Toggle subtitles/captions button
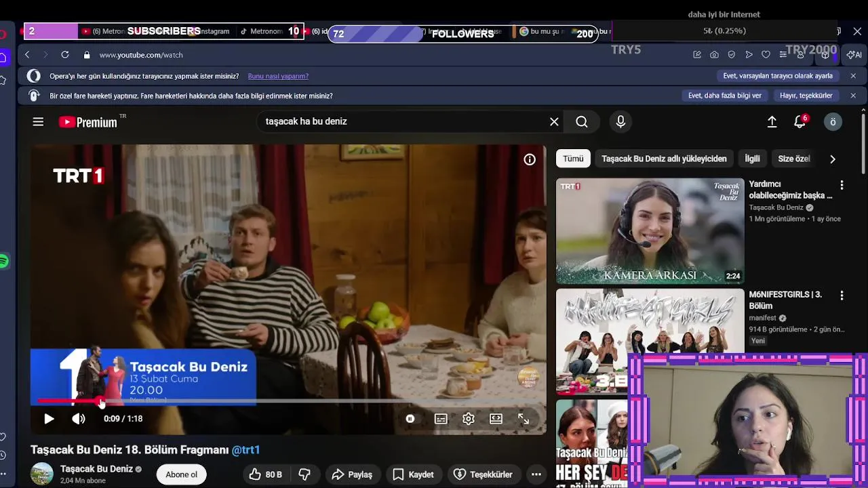Image resolution: width=868 pixels, height=488 pixels. (441, 419)
